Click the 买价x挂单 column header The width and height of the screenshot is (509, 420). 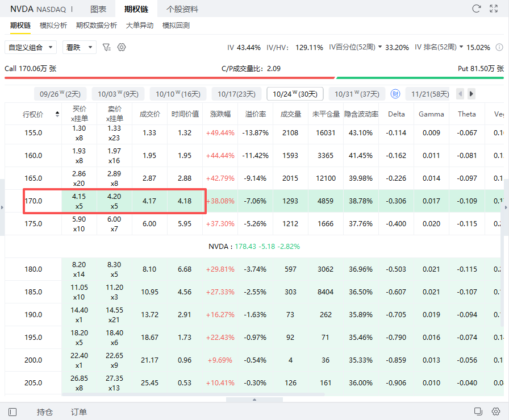[79, 114]
